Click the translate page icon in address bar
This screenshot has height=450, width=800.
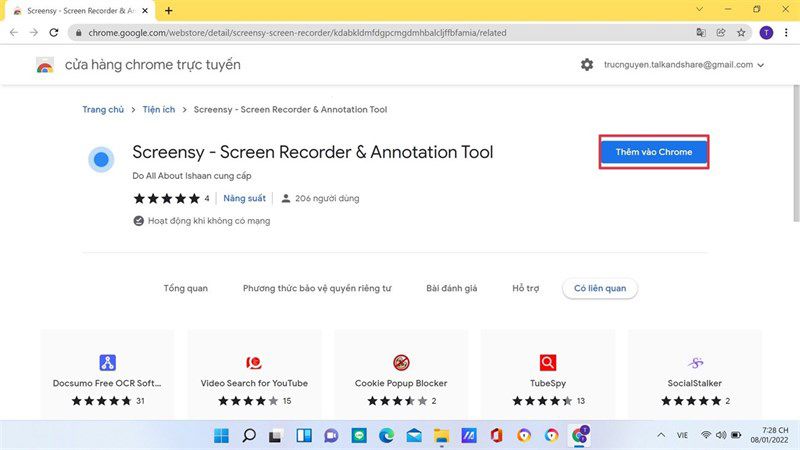pos(701,33)
